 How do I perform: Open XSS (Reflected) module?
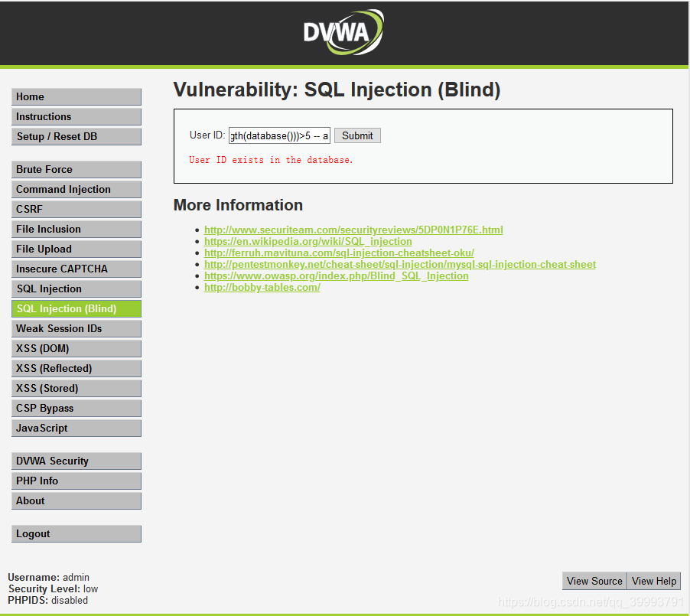click(x=76, y=369)
